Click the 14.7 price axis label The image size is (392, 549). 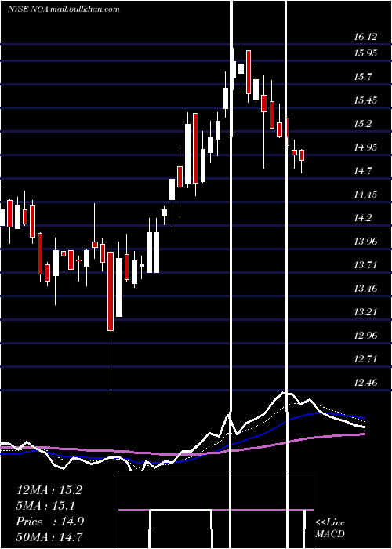(362, 171)
